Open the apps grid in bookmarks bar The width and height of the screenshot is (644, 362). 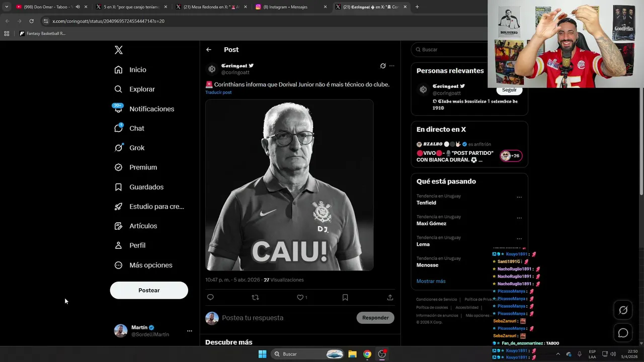(x=7, y=34)
